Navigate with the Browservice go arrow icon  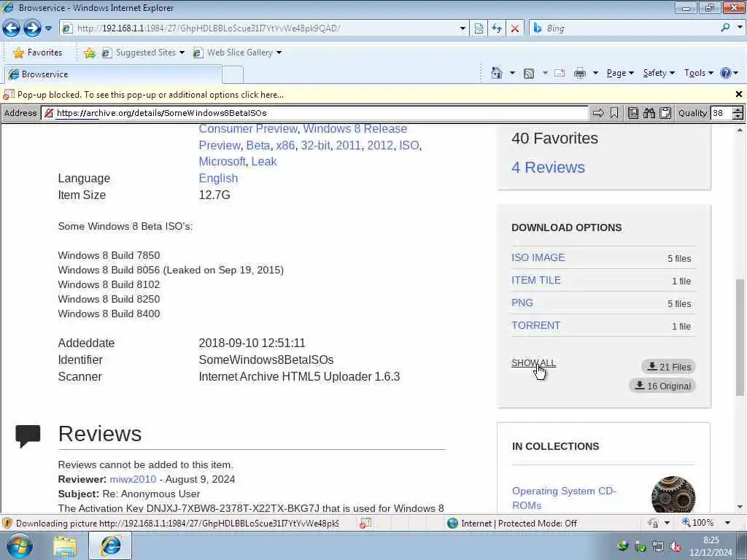(598, 113)
